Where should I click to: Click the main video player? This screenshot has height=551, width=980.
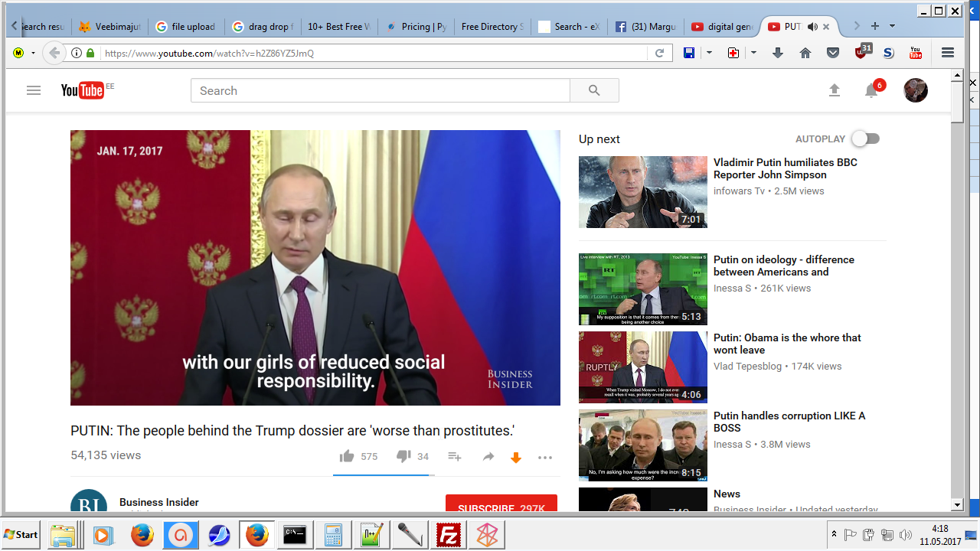click(x=315, y=268)
